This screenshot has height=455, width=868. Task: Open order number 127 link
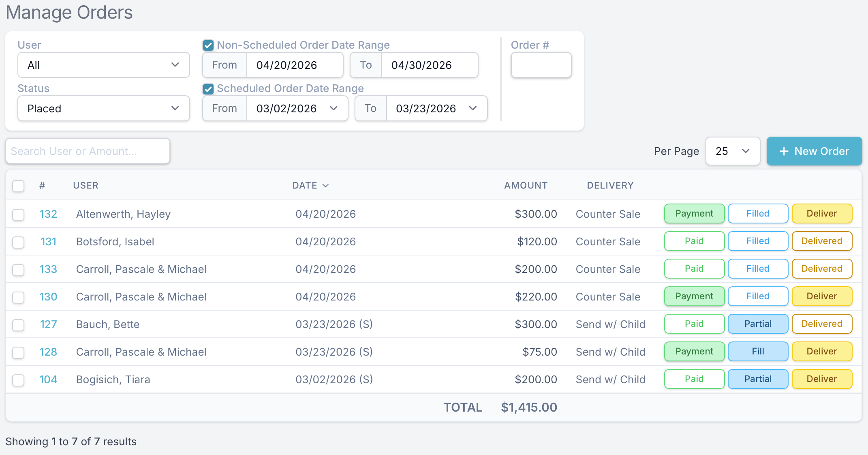pyautogui.click(x=48, y=324)
